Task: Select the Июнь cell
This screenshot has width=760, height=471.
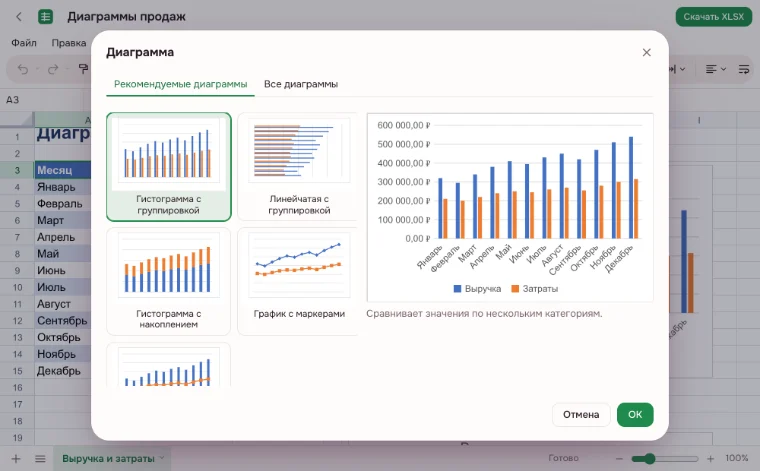Action: (63, 270)
